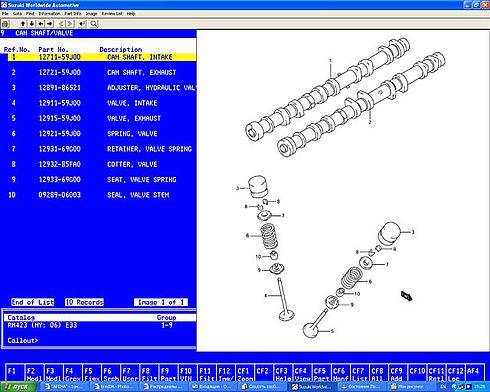Open the Review List menu
Image resolution: width=490 pixels, height=392 pixels.
pyautogui.click(x=112, y=14)
